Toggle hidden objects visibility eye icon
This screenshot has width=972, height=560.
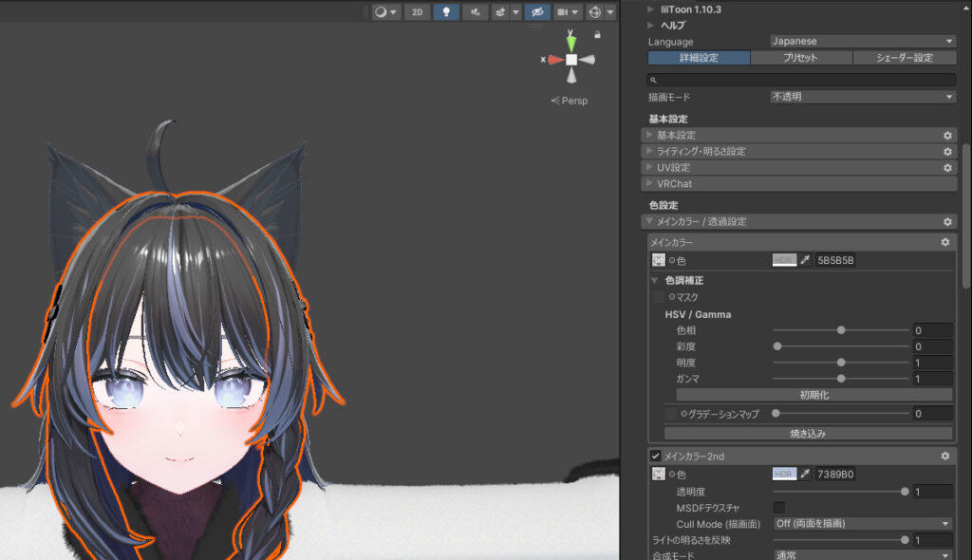point(537,12)
